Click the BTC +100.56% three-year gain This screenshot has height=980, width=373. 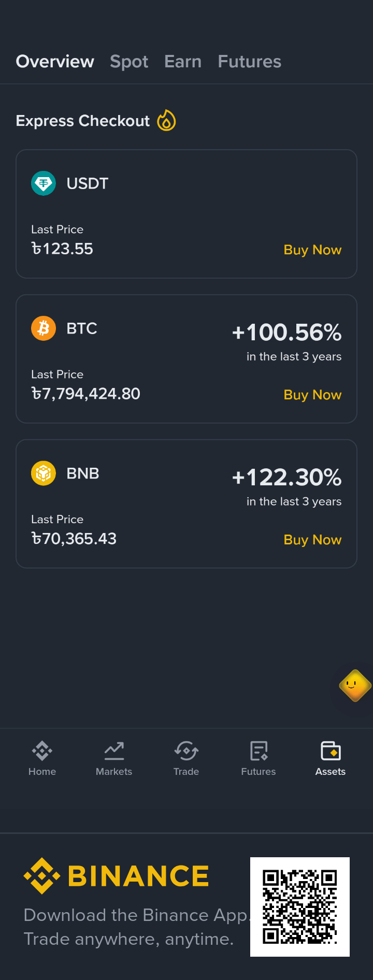pos(286,333)
